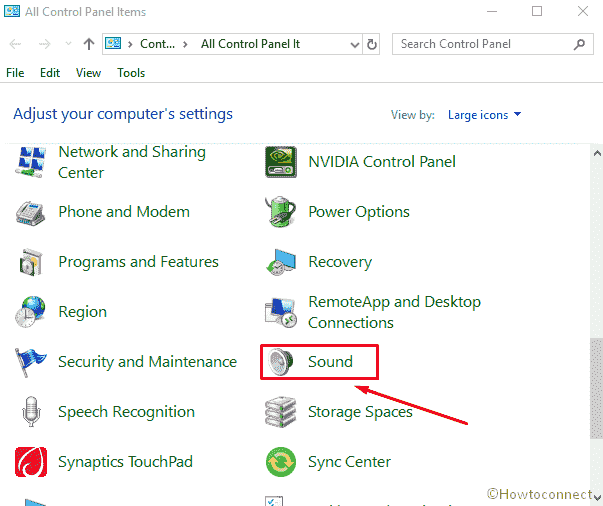The width and height of the screenshot is (603, 506).
Task: Open Storage Spaces link
Action: [360, 412]
